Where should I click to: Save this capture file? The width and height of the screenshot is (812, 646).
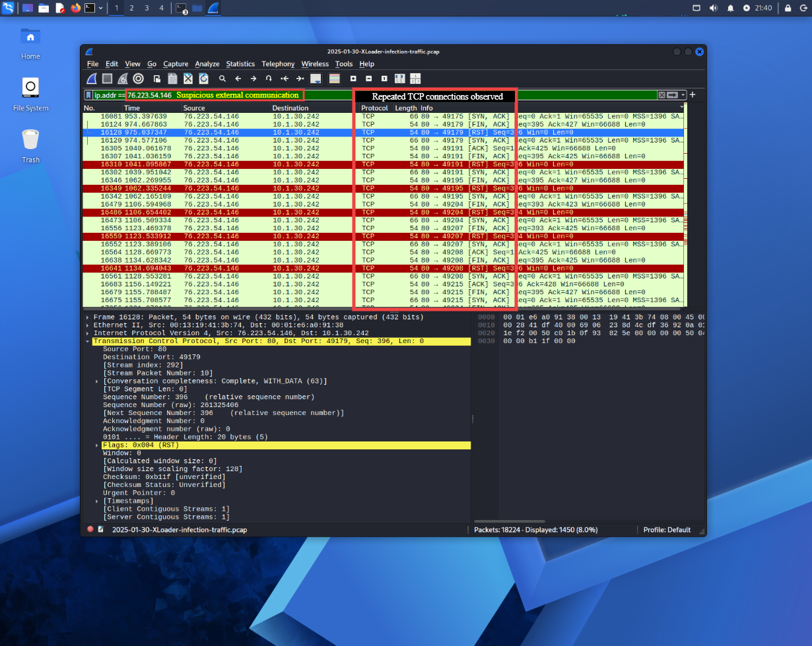coord(172,79)
